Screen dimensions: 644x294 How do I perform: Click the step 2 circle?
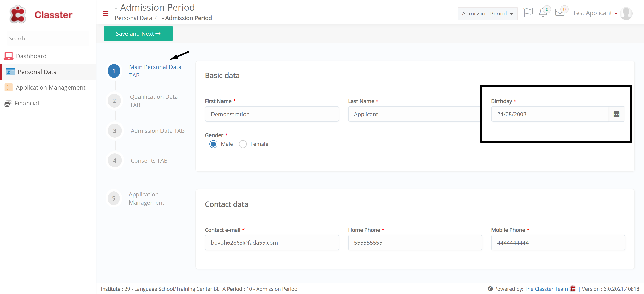coord(114,101)
